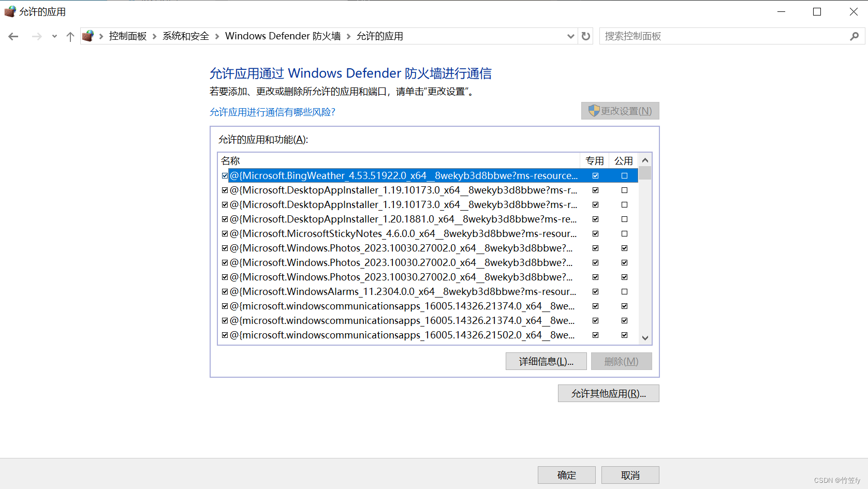Open the 系统和安全 breadcrumb

click(186, 36)
